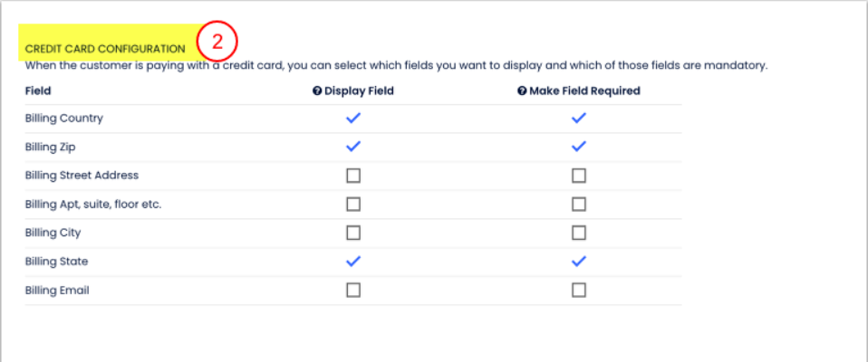Screen dimensions: 868x362
Task: Click help icon beside Make Field Required
Action: point(522,90)
